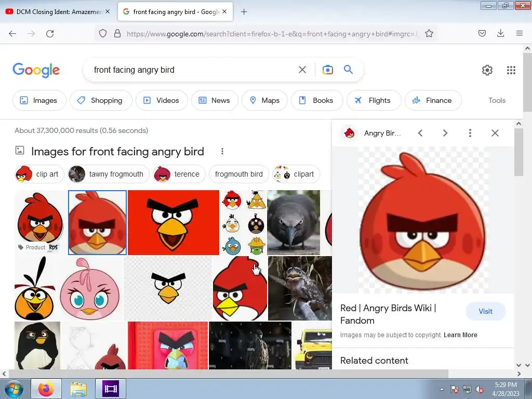Viewport: 532px width, 399px height.
Task: Go back using browser back arrow
Action: (12, 34)
